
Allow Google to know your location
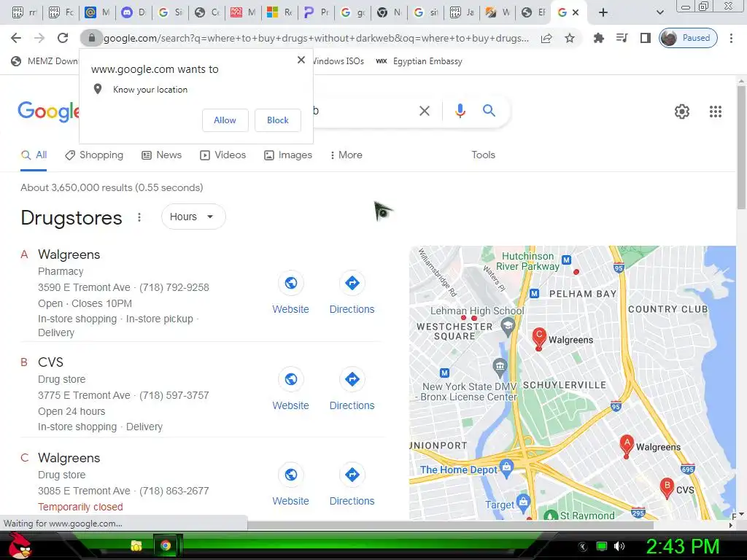(225, 120)
